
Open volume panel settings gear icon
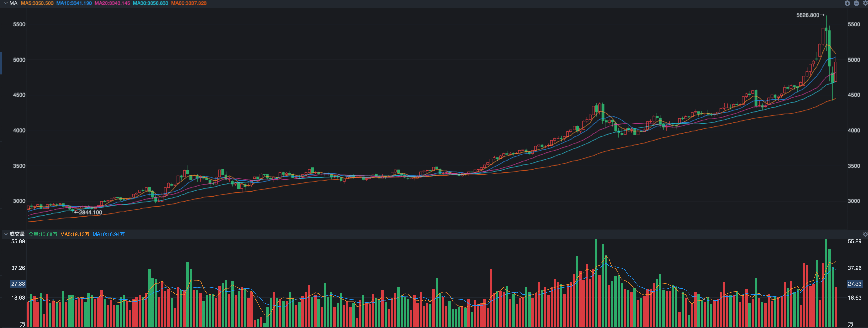pyautogui.click(x=865, y=234)
